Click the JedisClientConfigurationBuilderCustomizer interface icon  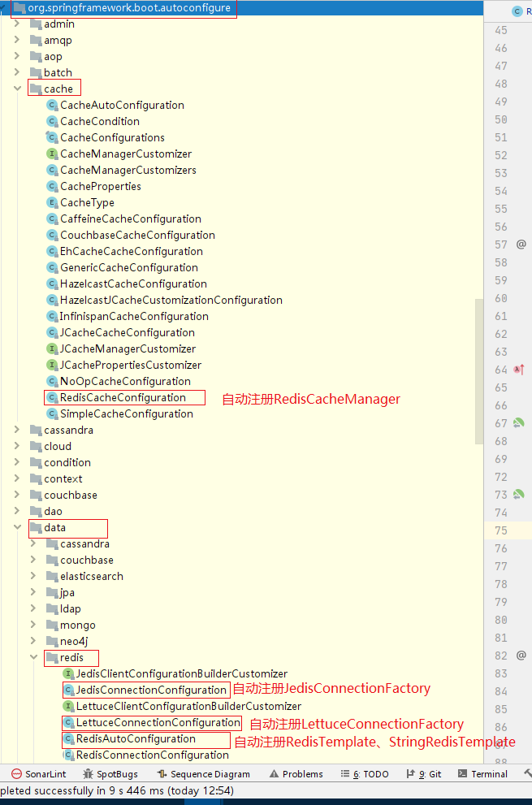pos(68,673)
